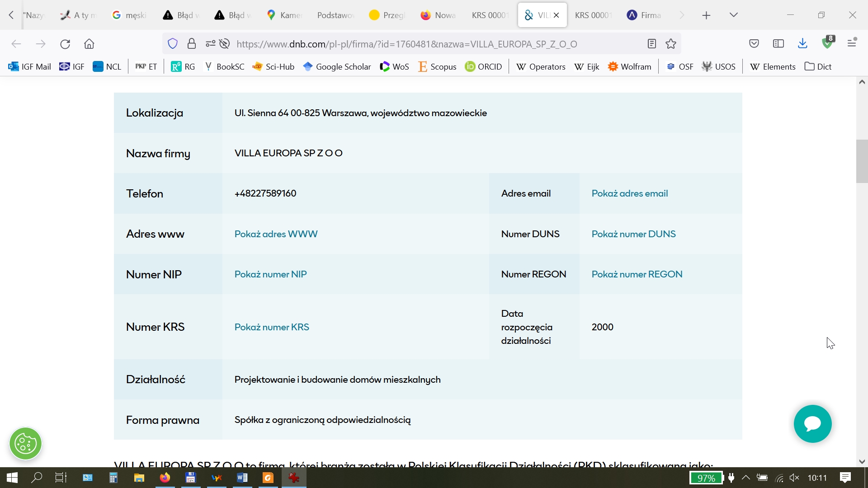Select the phone number +48227589160

pyautogui.click(x=265, y=193)
